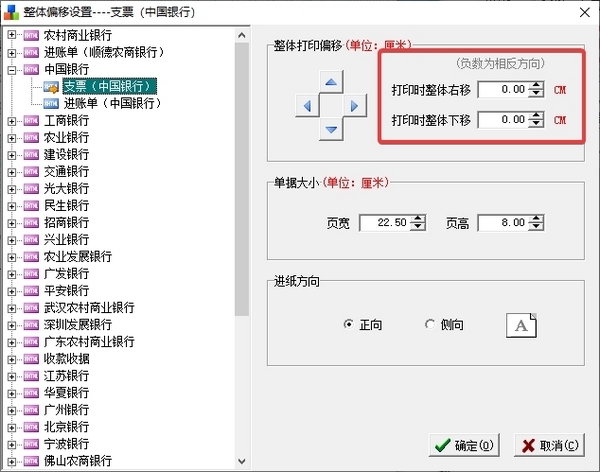Click the 页宽 value field
Screen dimensions: 600x472
(385, 222)
